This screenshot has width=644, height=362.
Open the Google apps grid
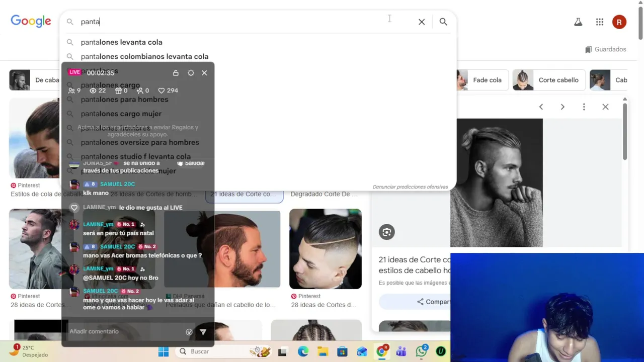tap(599, 22)
